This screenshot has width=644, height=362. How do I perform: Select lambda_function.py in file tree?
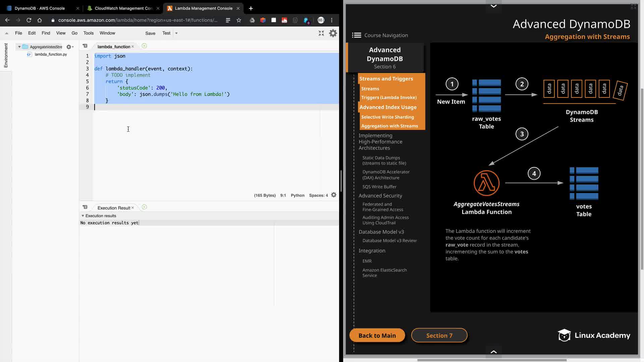[x=51, y=54]
